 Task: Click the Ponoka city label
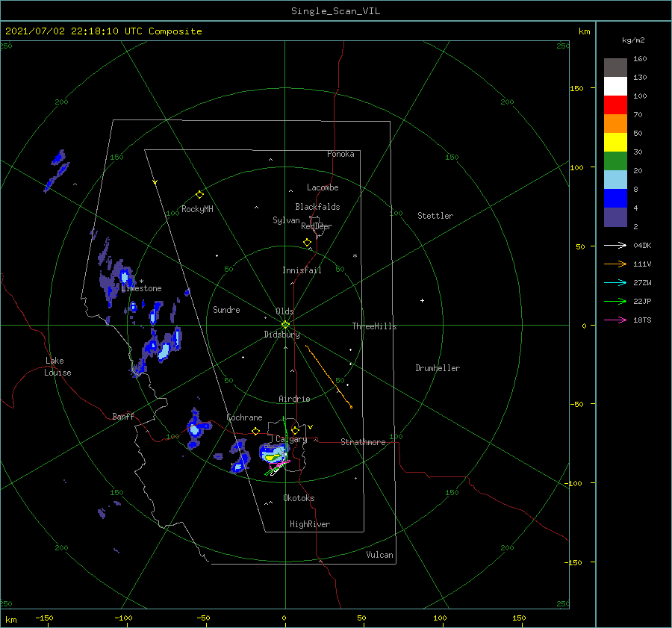pyautogui.click(x=340, y=154)
